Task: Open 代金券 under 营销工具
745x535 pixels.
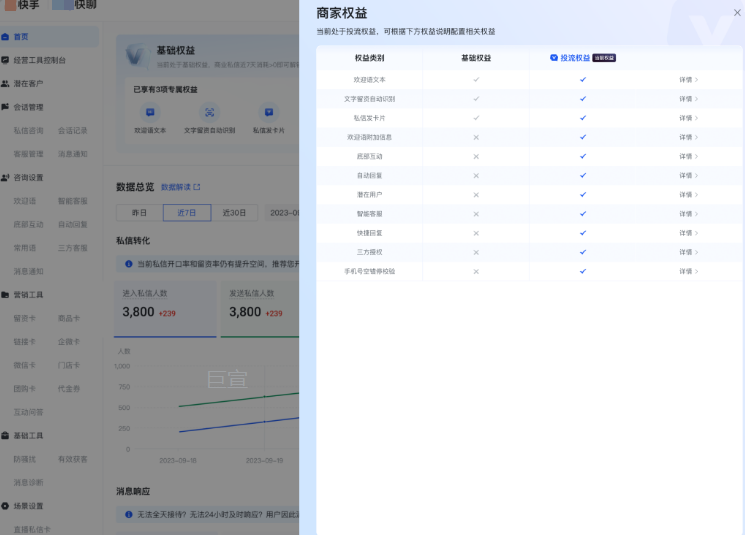Action: pos(69,389)
